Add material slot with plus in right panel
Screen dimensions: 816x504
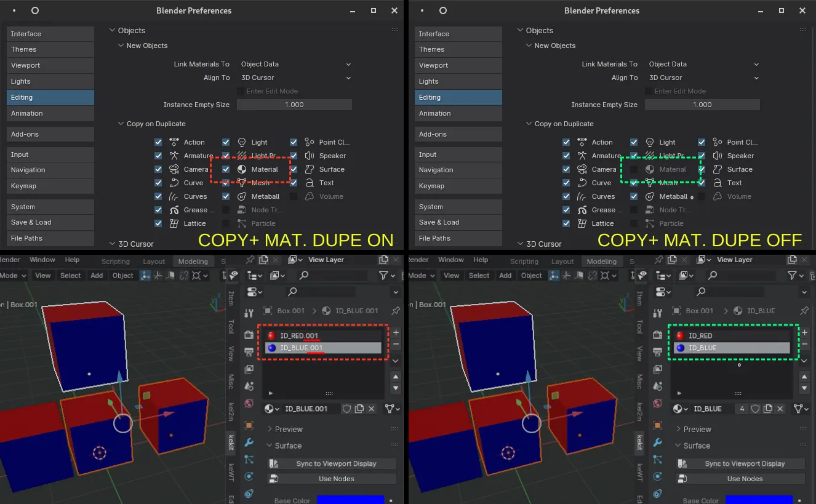click(x=804, y=332)
